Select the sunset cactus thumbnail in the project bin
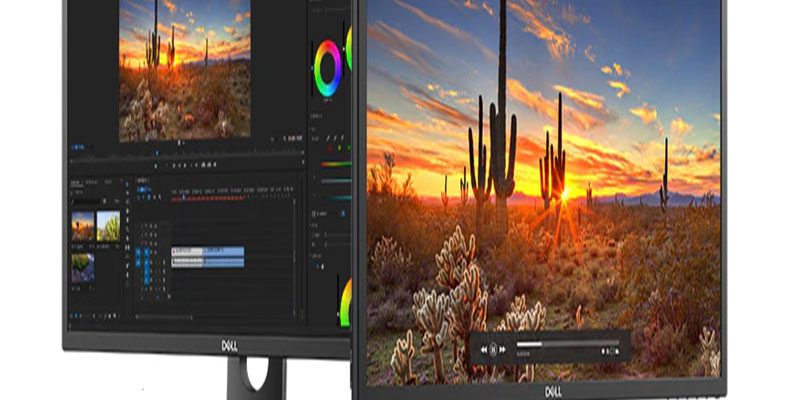The height and width of the screenshot is (400, 800). tap(82, 226)
